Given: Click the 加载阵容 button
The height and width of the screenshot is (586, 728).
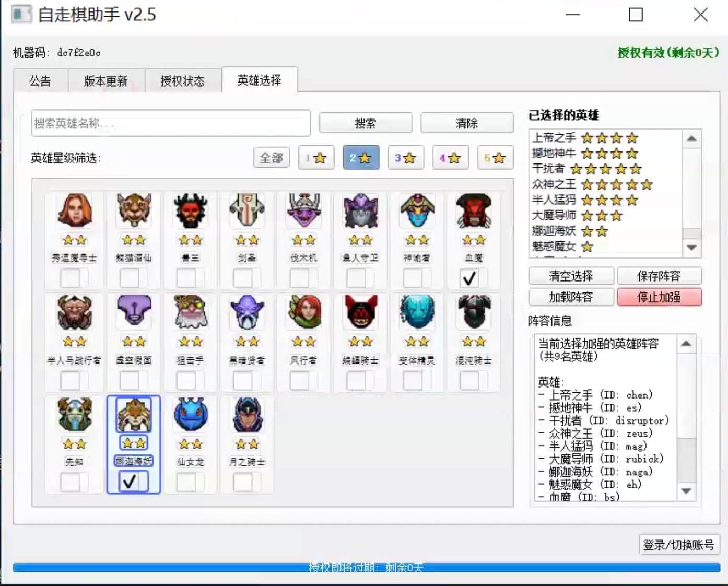Looking at the screenshot, I should click(571, 297).
